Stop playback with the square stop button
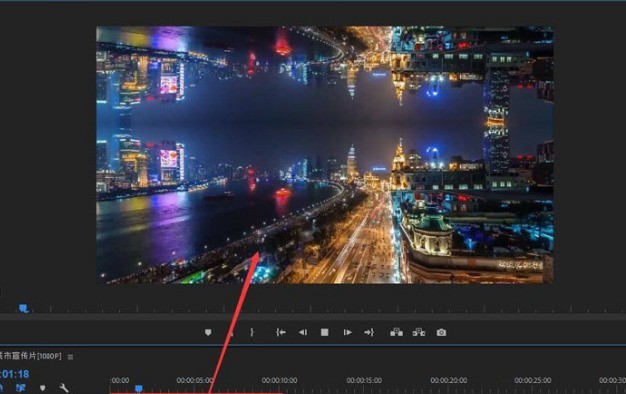Viewport: 626px width, 394px height. 325,332
